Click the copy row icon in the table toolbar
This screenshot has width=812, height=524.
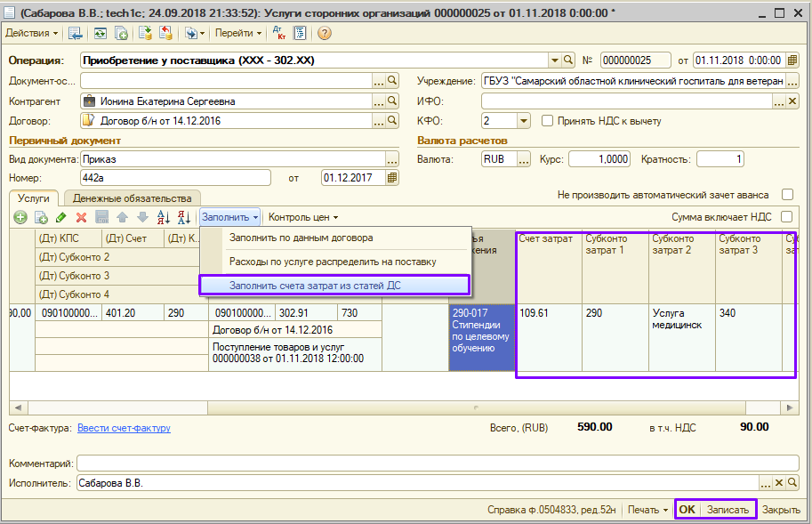40,217
